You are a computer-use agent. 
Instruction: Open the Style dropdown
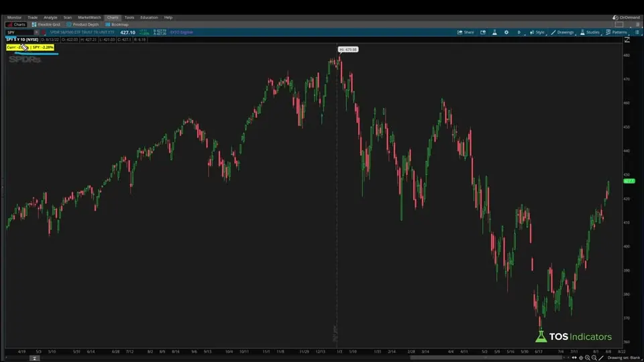click(x=537, y=32)
